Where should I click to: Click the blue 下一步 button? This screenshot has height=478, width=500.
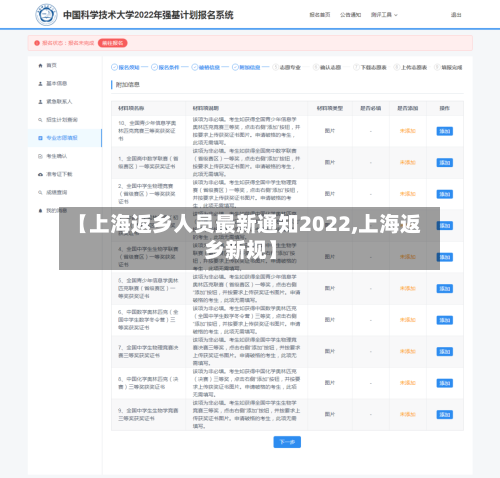point(287,442)
